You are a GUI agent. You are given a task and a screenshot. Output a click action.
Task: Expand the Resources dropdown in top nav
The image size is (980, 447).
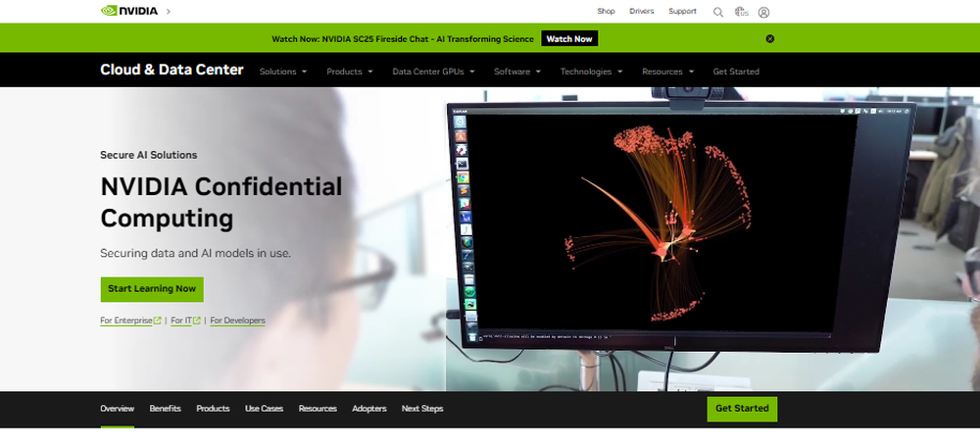click(x=667, y=72)
